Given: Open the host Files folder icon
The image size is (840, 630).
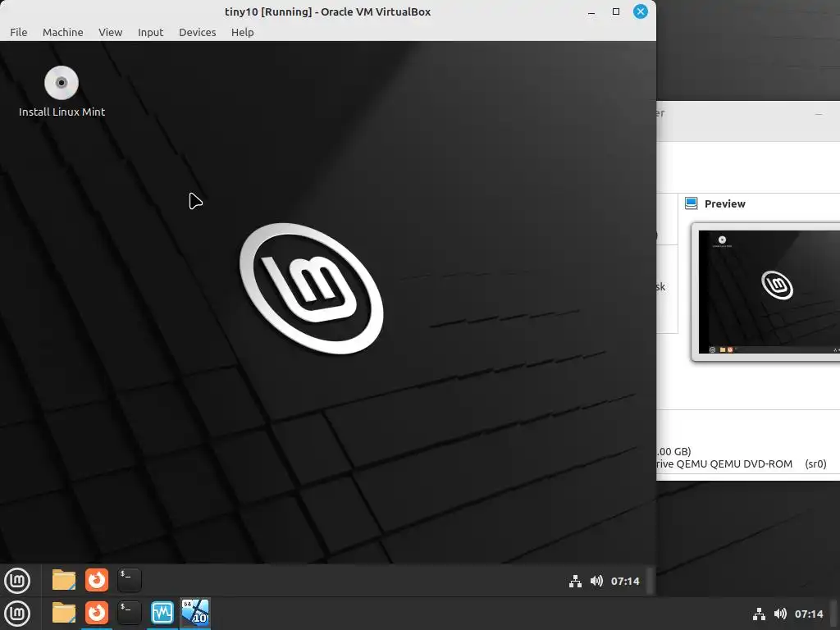Looking at the screenshot, I should point(64,613).
